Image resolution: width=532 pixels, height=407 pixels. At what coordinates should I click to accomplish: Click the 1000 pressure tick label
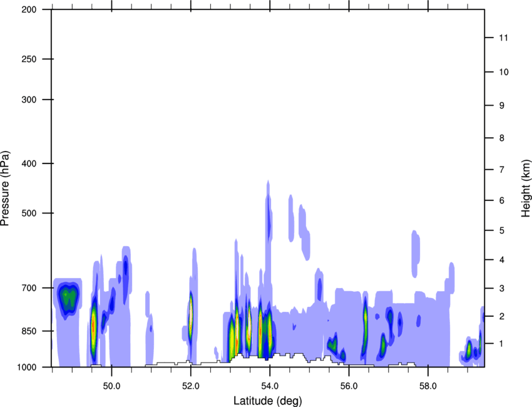point(27,367)
